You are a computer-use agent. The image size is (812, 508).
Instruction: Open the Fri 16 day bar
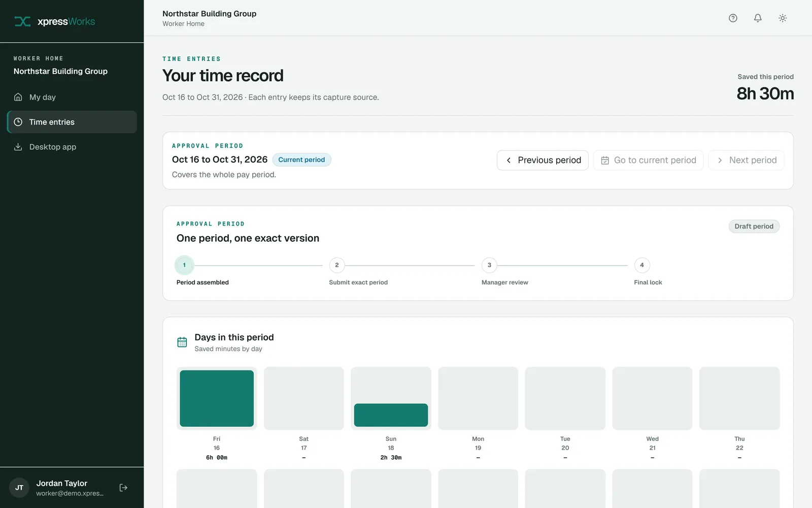pyautogui.click(x=217, y=398)
